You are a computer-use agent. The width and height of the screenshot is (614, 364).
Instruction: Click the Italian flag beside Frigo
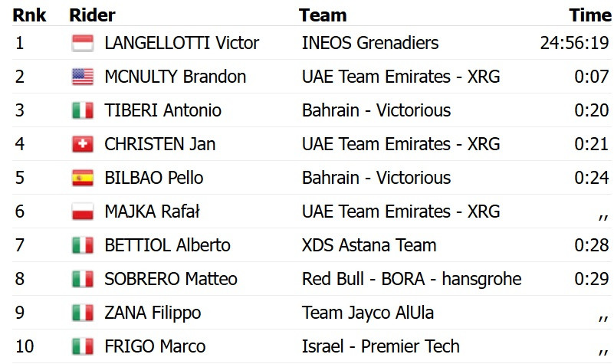point(81,346)
